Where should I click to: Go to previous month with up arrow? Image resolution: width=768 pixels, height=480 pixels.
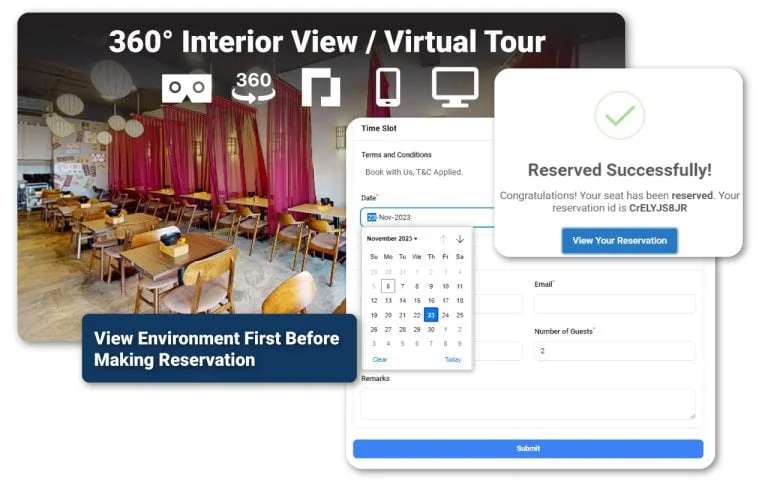tap(443, 239)
